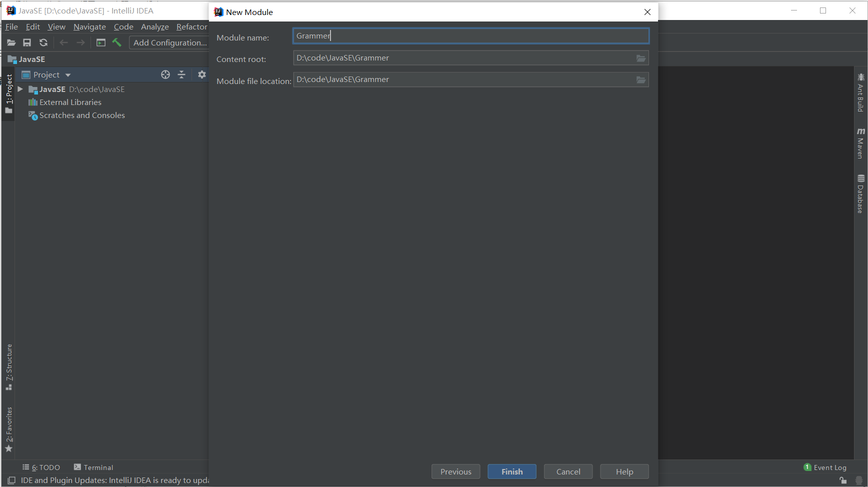
Task: Click the locate target crosshair icon
Action: (x=165, y=74)
